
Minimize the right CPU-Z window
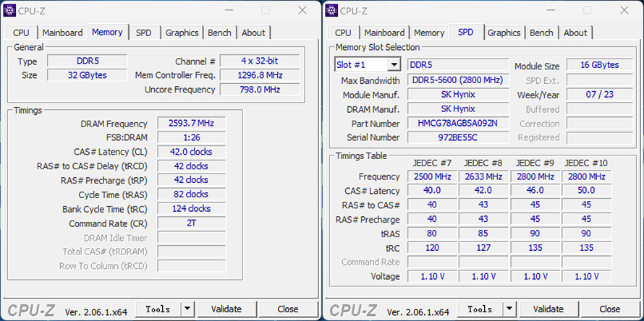(550, 10)
